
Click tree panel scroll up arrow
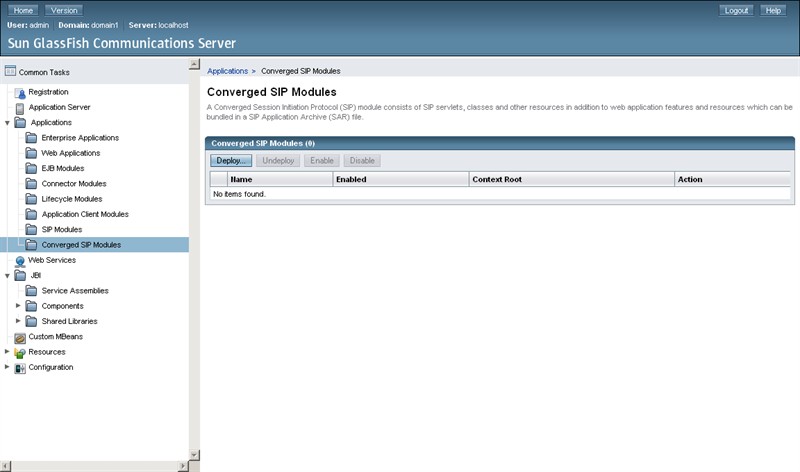(194, 64)
